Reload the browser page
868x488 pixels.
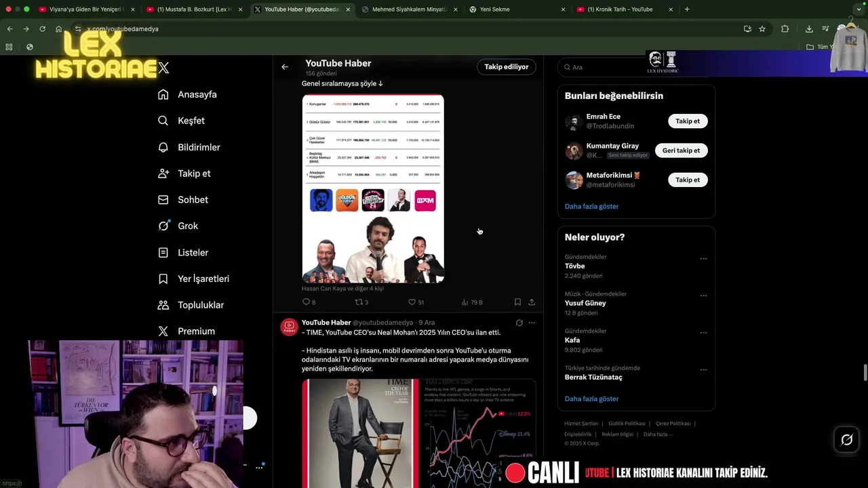pos(42,28)
